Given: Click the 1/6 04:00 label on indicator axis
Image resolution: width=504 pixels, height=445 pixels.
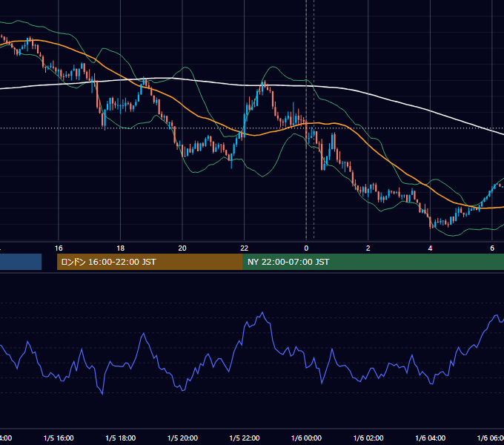Looking at the screenshot, I should coord(431,438).
